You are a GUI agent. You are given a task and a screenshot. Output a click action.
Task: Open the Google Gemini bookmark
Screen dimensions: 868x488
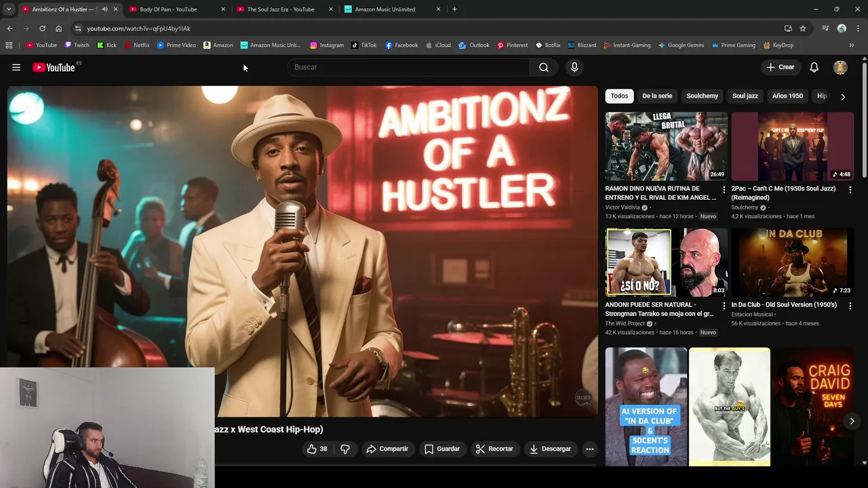(681, 45)
